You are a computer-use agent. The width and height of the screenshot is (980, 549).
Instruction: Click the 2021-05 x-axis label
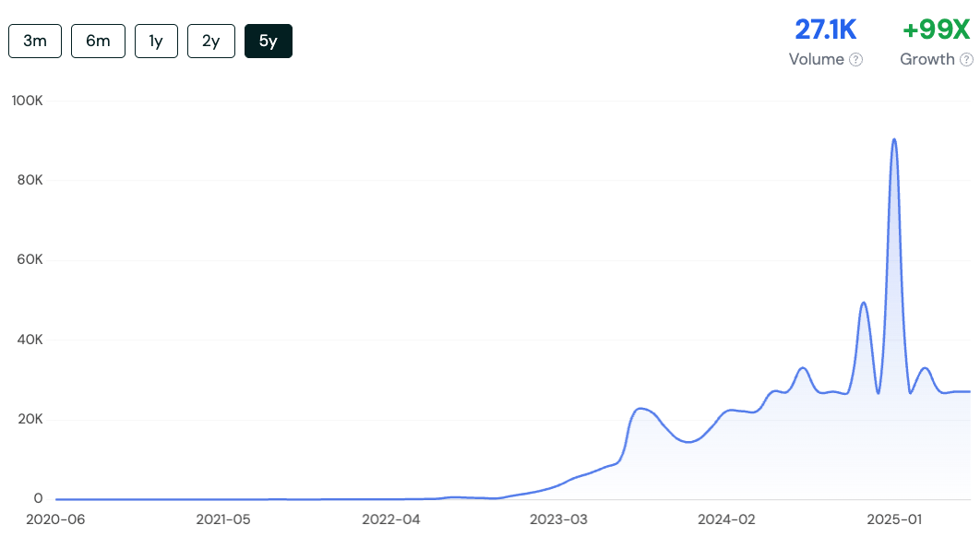(x=223, y=519)
